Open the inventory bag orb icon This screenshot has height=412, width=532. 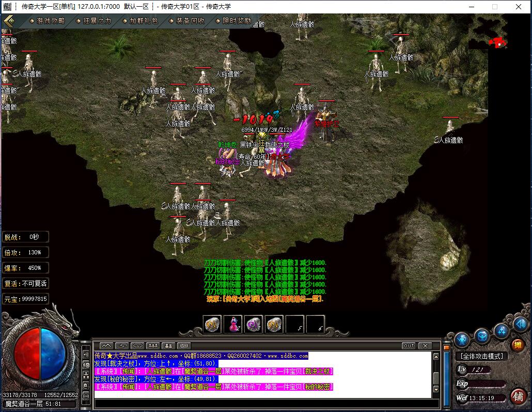[x=482, y=335]
